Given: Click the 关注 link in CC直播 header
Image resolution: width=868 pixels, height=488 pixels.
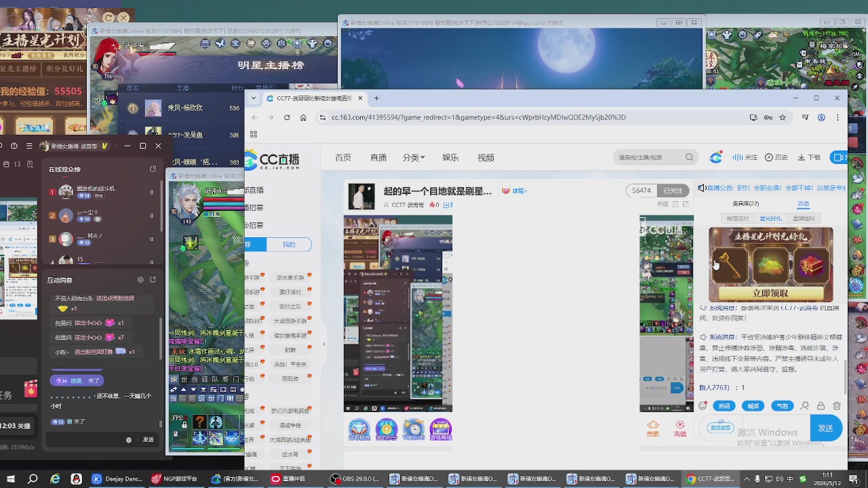Looking at the screenshot, I should click(x=745, y=157).
